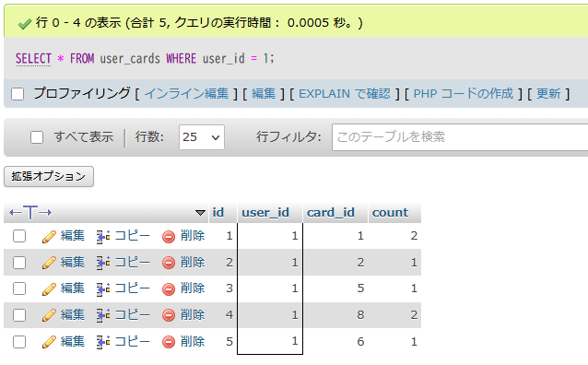588x365 pixels.
Task: Tick the checkbox for row id 1
Action: tap(19, 236)
